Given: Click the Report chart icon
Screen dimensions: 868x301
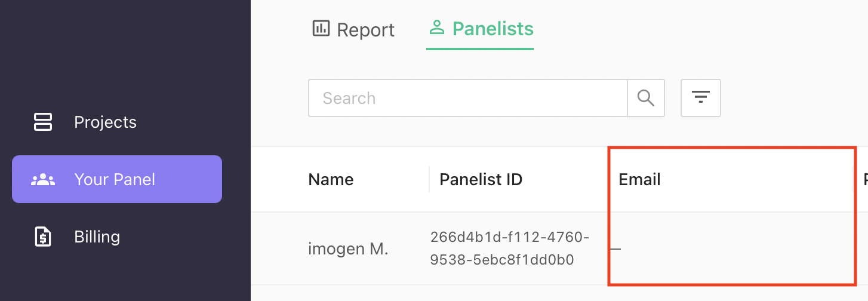Looking at the screenshot, I should (x=321, y=28).
